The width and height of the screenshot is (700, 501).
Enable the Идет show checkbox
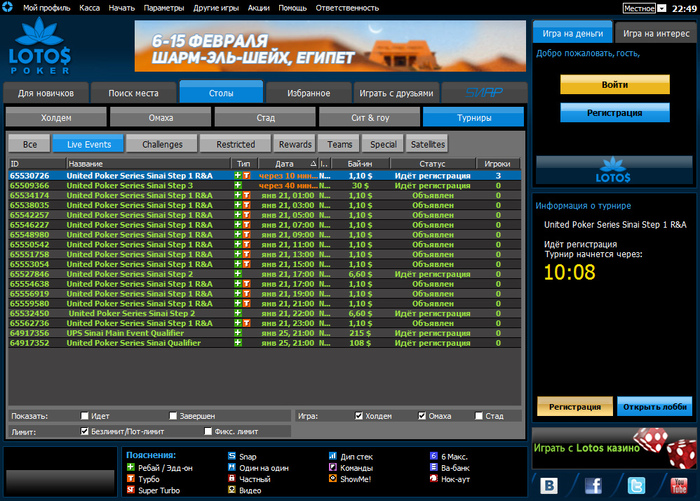(84, 416)
